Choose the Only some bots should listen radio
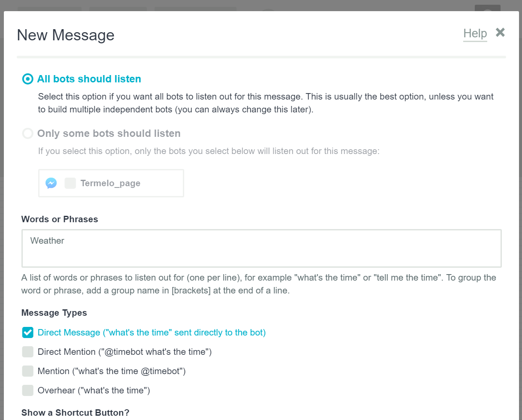The image size is (522, 420). point(27,133)
